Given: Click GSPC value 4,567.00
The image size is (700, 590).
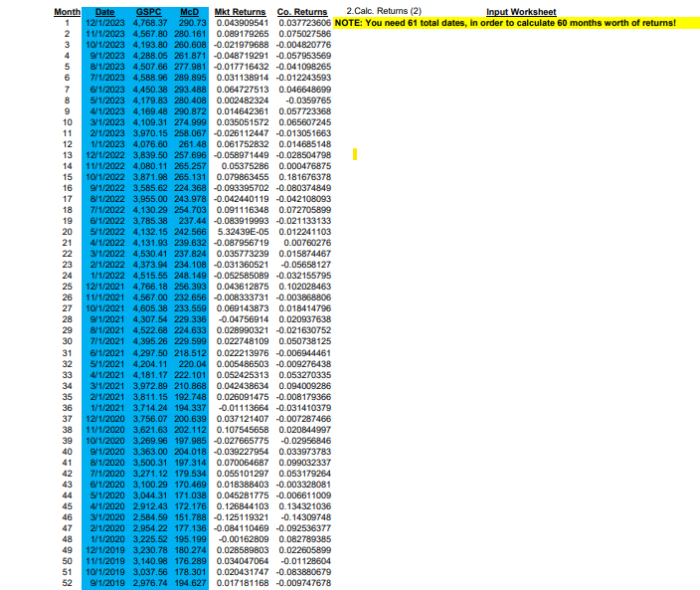Looking at the screenshot, I should (150, 297).
